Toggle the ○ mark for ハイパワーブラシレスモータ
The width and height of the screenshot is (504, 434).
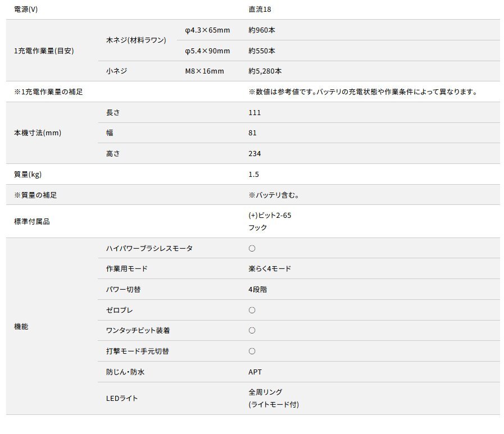point(252,248)
